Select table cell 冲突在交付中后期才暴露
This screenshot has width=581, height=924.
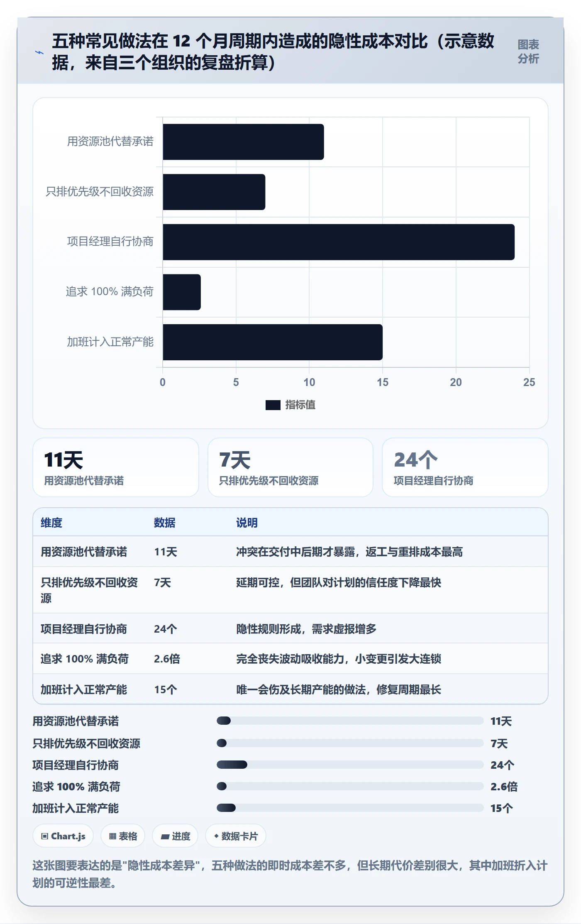[349, 552]
